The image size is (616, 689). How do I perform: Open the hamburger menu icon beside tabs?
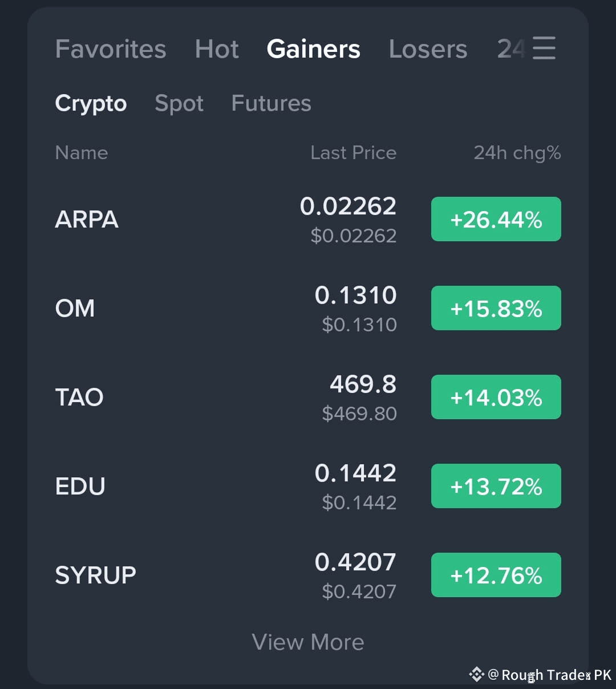(544, 48)
